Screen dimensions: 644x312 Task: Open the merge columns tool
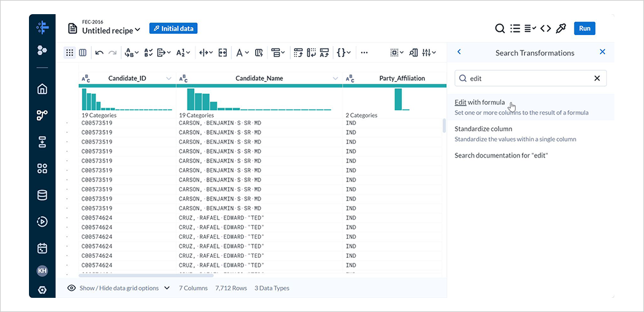coord(222,52)
